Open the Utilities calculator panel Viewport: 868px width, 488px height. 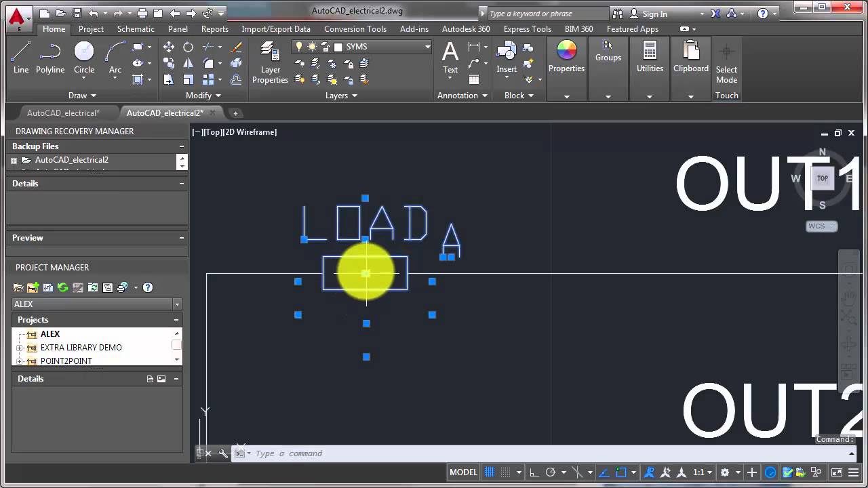tap(650, 56)
